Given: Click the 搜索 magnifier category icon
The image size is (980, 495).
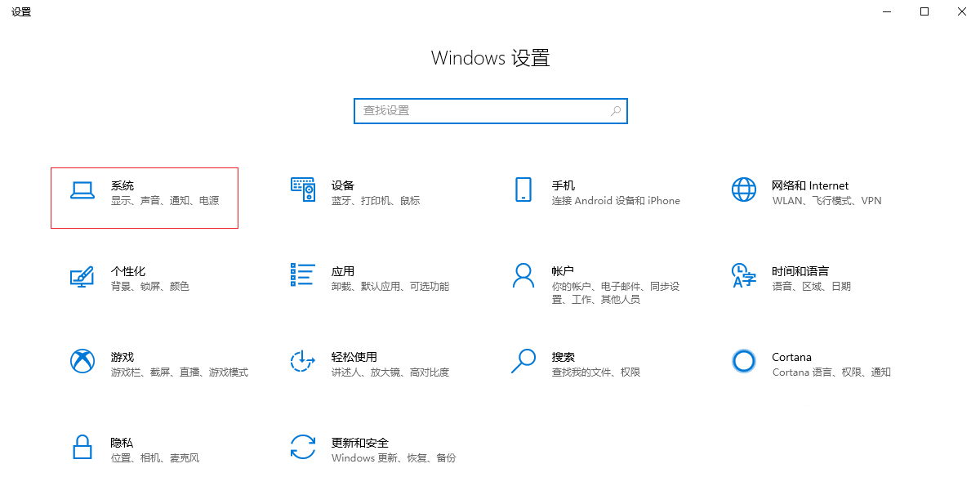Looking at the screenshot, I should coord(523,361).
